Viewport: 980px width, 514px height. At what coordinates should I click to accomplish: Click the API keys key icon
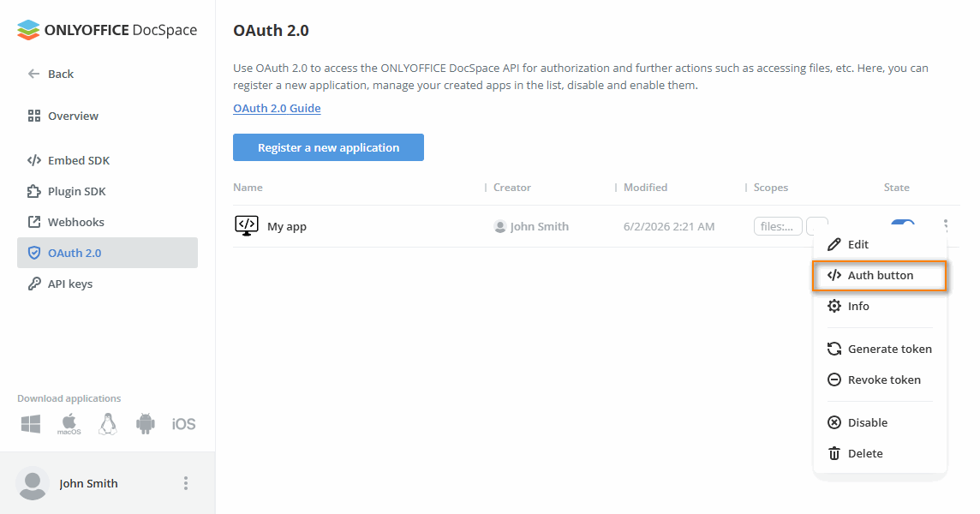click(x=33, y=284)
